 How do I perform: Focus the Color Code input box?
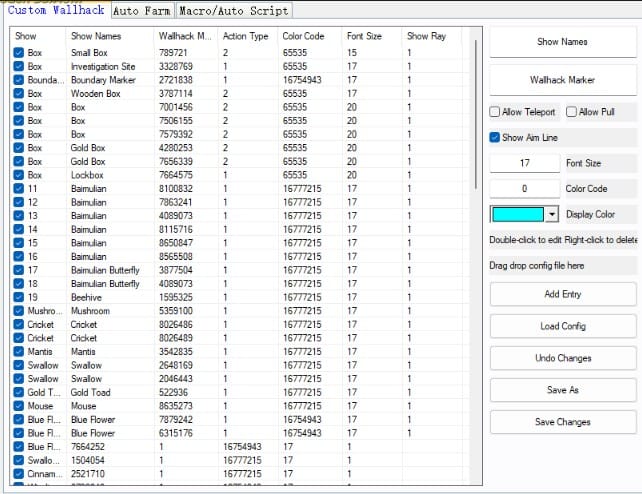tap(524, 189)
